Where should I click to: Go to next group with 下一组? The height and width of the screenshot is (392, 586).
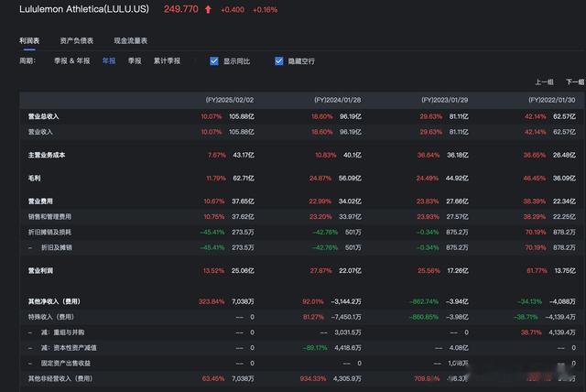576,82
